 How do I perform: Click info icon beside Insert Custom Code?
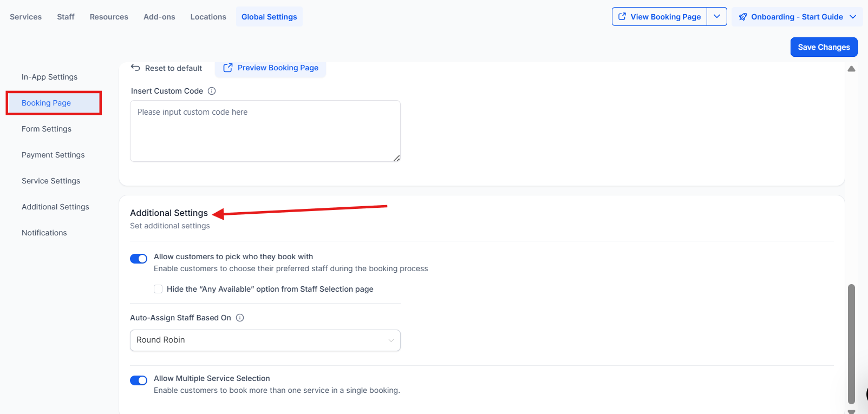[212, 91]
